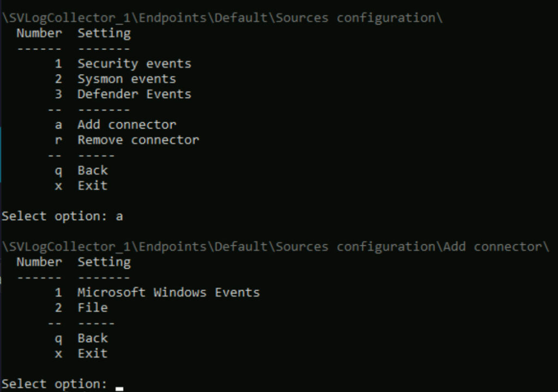The width and height of the screenshot is (558, 392).
Task: Click the first Setting column header
Action: click(104, 33)
